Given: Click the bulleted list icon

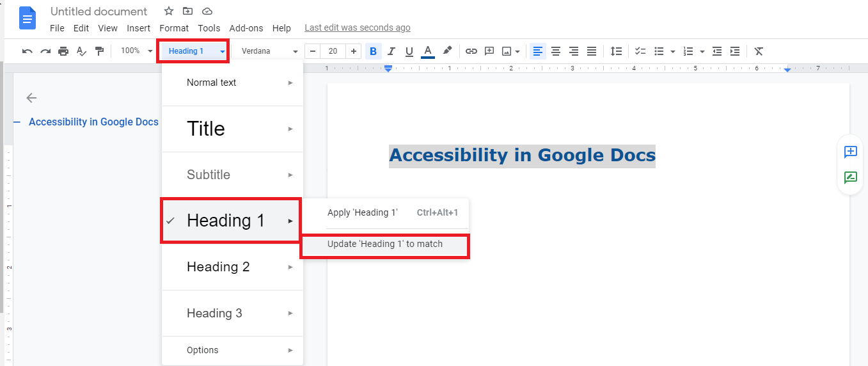Looking at the screenshot, I should point(659,51).
